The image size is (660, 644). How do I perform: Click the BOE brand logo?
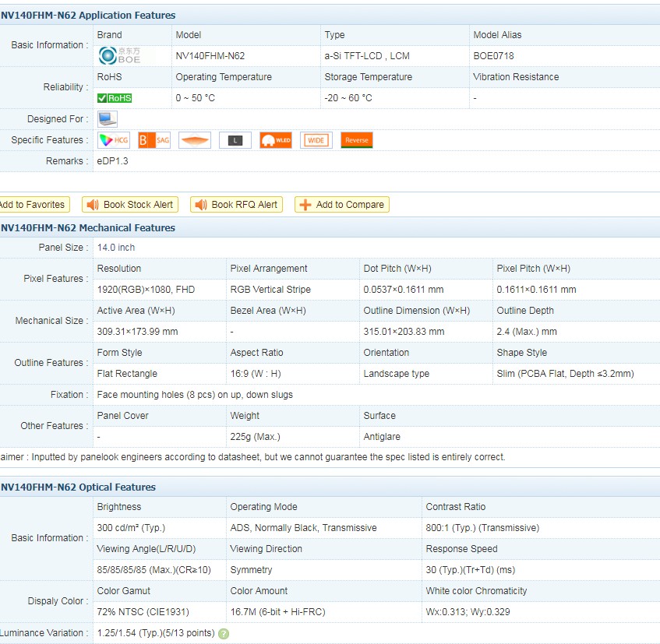[x=119, y=55]
